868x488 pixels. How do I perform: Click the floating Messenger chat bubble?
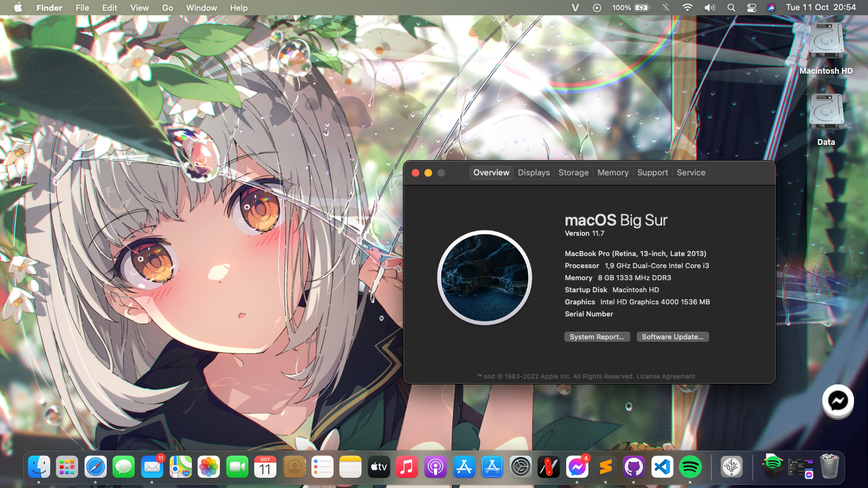(837, 401)
